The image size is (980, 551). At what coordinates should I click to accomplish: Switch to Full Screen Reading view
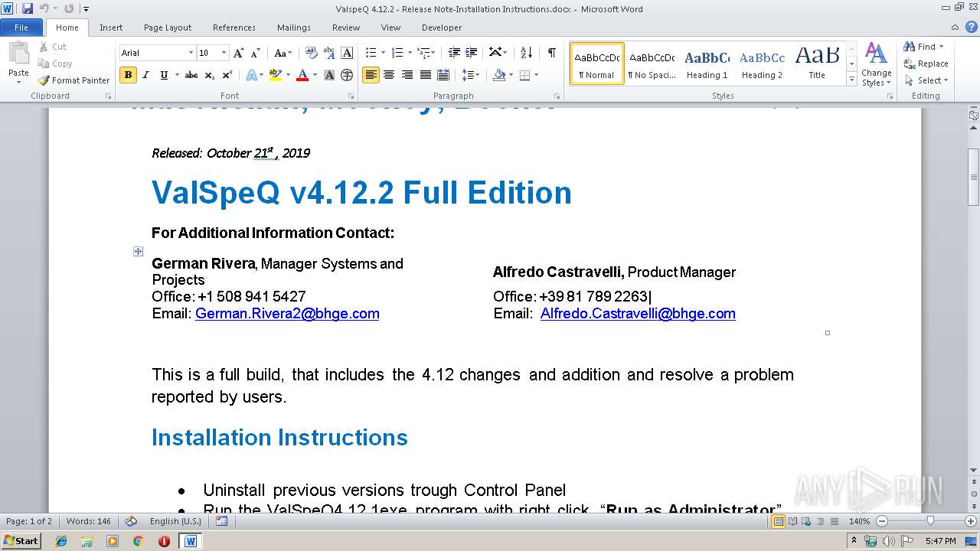pos(792,521)
